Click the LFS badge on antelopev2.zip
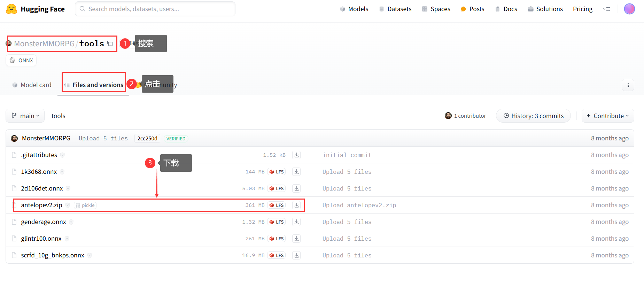This screenshot has width=644, height=287. click(x=277, y=205)
